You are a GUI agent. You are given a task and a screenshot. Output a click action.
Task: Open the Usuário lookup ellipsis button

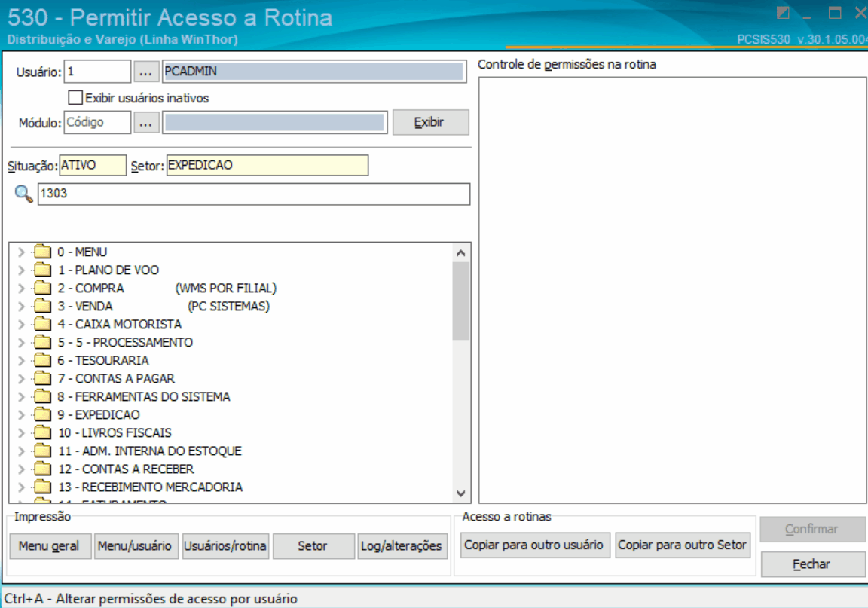tap(145, 72)
